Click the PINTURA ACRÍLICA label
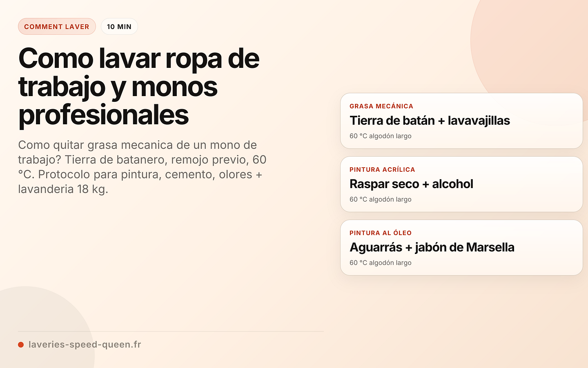Screen dimensions: 588x368 click(x=382, y=170)
